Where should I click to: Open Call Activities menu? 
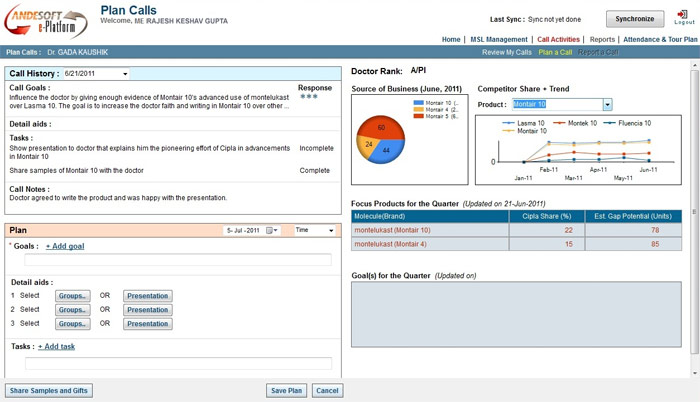point(558,39)
